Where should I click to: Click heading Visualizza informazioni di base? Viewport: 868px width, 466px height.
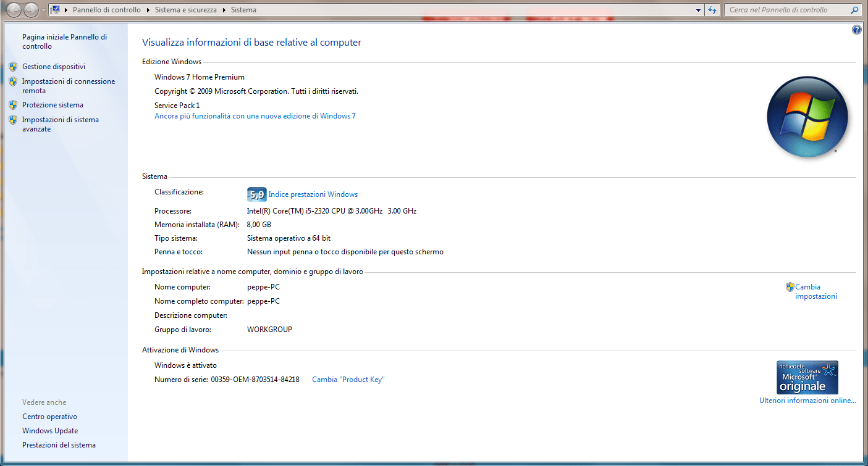pyautogui.click(x=251, y=43)
